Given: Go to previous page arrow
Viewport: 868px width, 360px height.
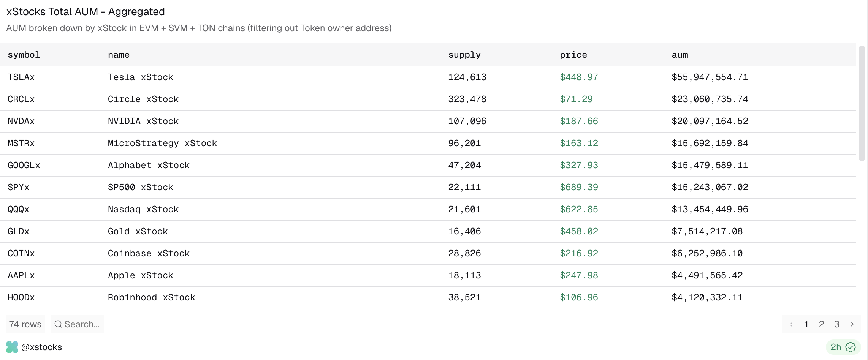Looking at the screenshot, I should [791, 324].
